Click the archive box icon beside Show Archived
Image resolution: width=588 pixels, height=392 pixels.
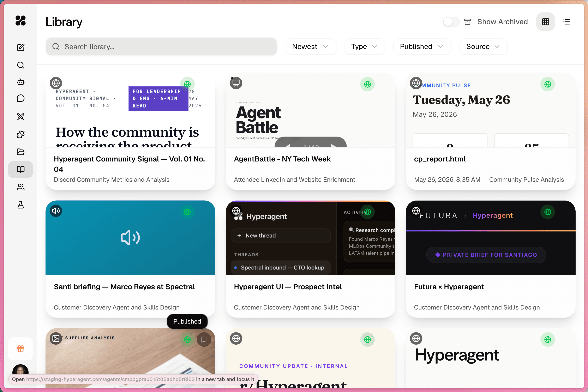[467, 22]
